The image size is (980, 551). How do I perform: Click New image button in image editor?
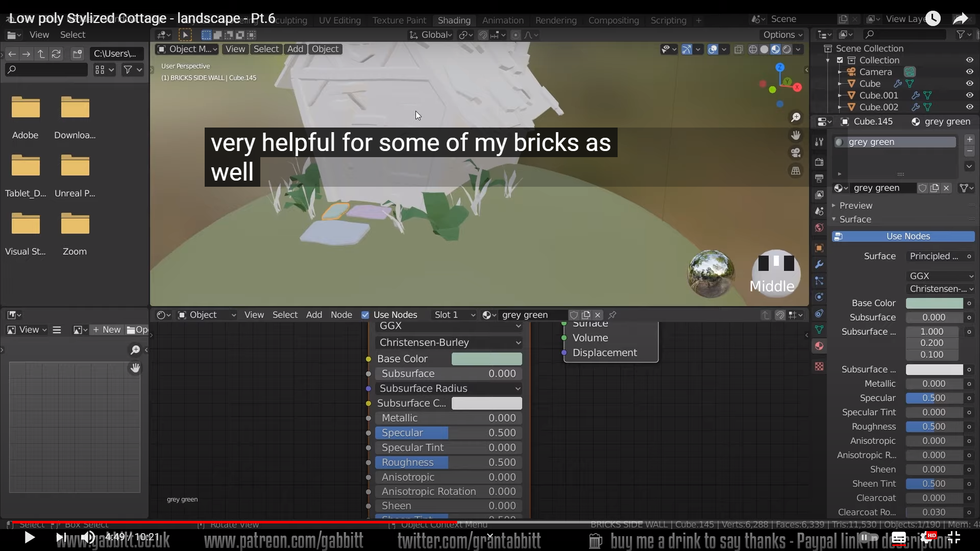pyautogui.click(x=107, y=330)
